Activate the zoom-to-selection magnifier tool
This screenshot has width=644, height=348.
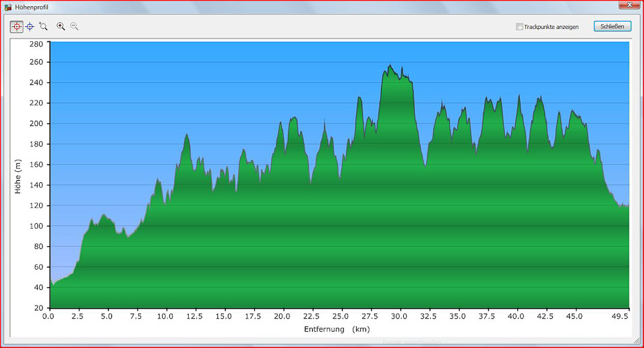point(43,26)
